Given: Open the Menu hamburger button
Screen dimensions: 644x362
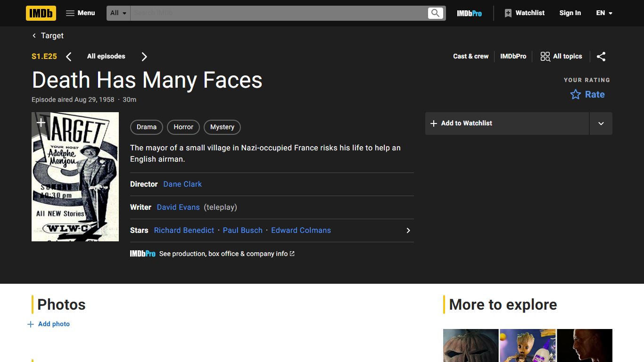Looking at the screenshot, I should click(81, 13).
